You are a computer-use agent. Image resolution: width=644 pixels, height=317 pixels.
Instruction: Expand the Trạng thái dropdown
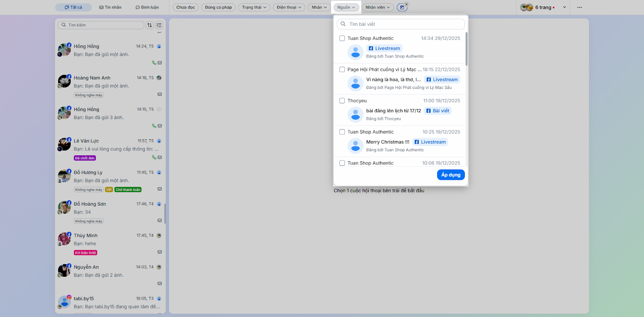click(x=254, y=7)
